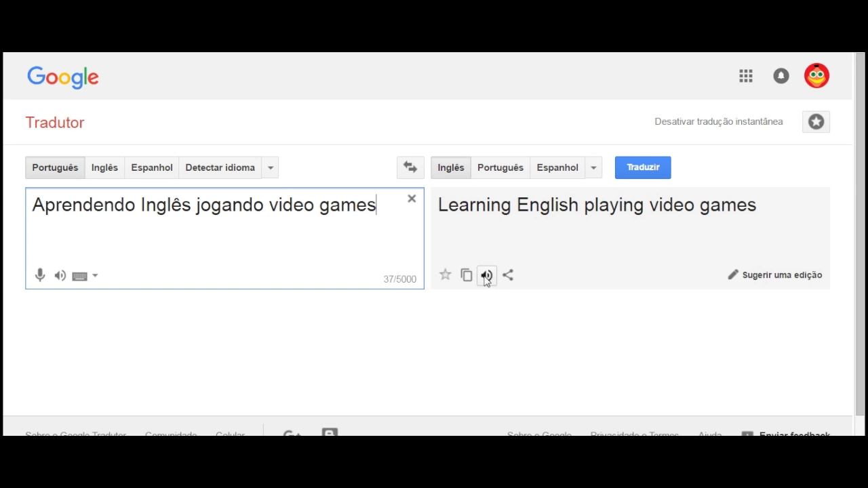The height and width of the screenshot is (488, 868).
Task: Share the translation
Action: click(508, 274)
